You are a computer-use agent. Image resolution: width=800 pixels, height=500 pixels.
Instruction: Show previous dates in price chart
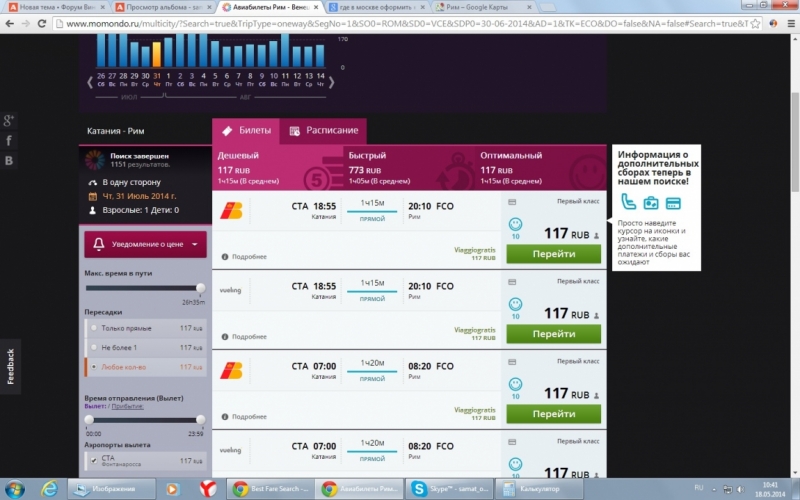coord(90,82)
